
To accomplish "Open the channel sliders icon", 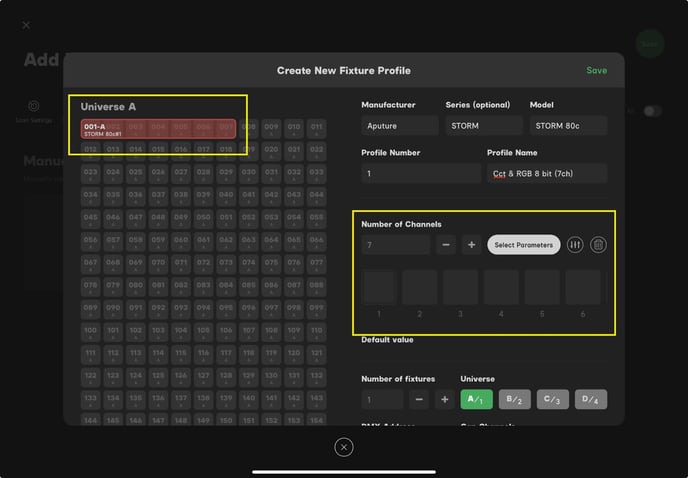I will 575,245.
